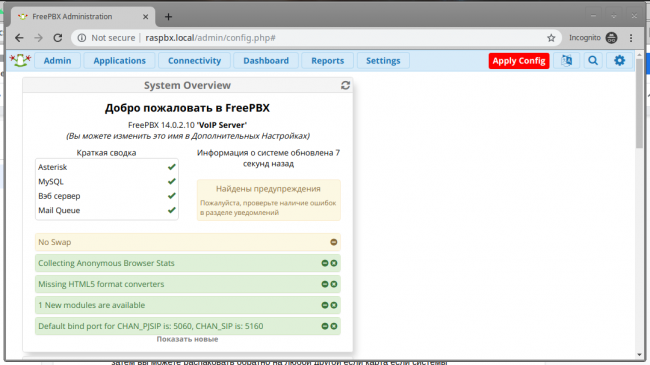The image size is (650, 365).
Task: Click the address bar URL field
Action: [x=315, y=38]
